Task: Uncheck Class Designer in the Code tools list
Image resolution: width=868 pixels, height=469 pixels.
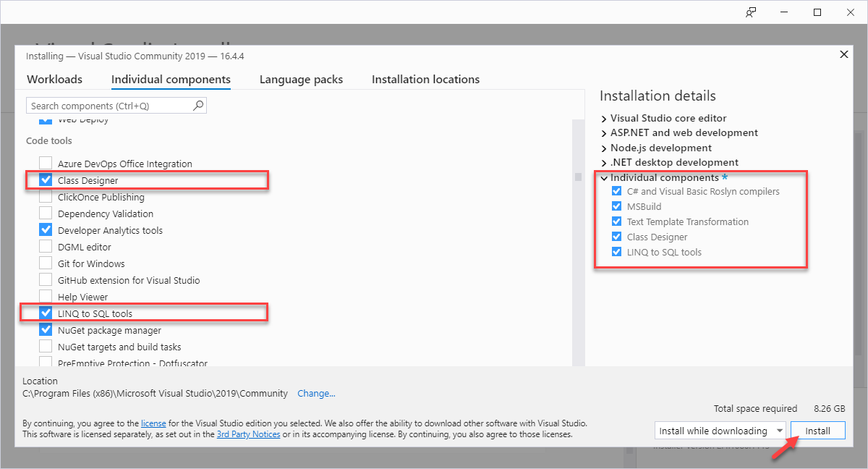Action: point(46,180)
